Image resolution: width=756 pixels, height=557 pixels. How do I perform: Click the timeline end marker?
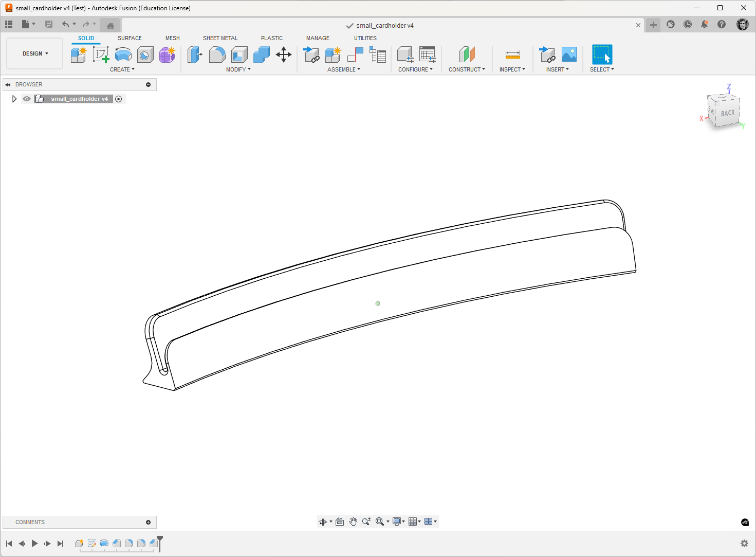pos(160,543)
